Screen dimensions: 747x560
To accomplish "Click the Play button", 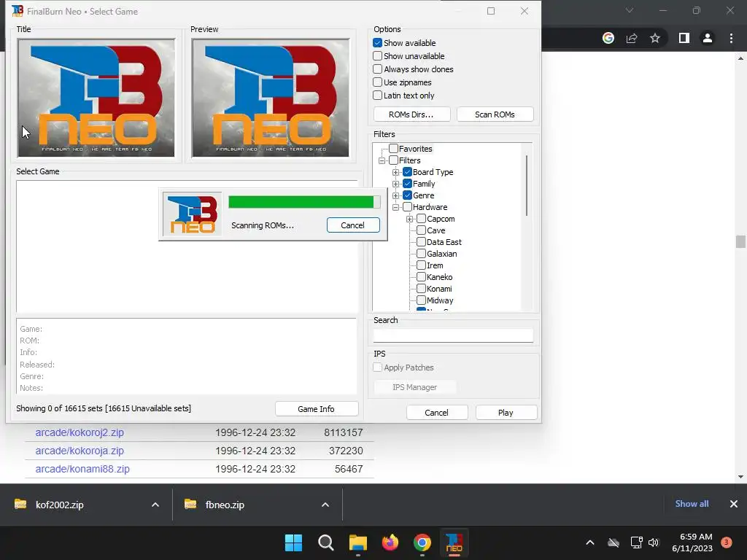I will (506, 413).
